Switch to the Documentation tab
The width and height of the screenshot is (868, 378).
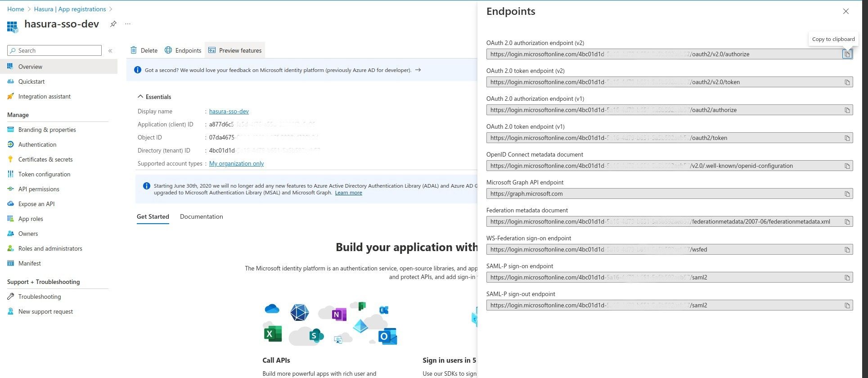pyautogui.click(x=201, y=216)
